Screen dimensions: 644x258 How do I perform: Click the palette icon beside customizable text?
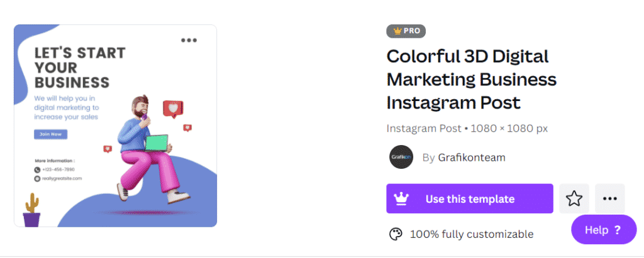(x=395, y=234)
